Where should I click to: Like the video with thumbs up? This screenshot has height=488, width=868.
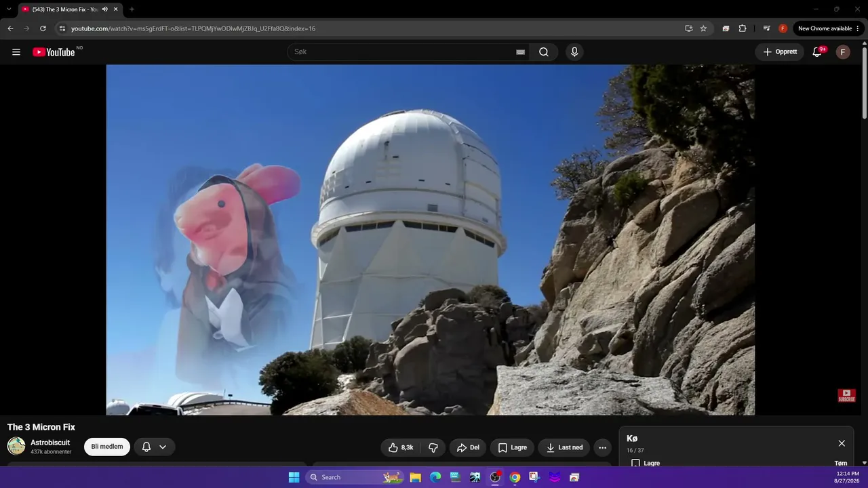pyautogui.click(x=401, y=447)
